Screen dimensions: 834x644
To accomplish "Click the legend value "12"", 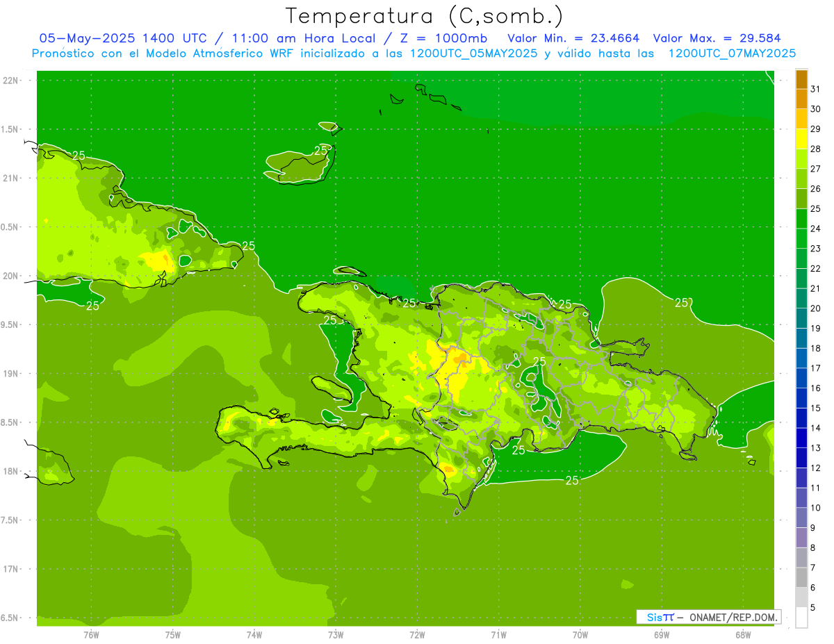I will [815, 468].
